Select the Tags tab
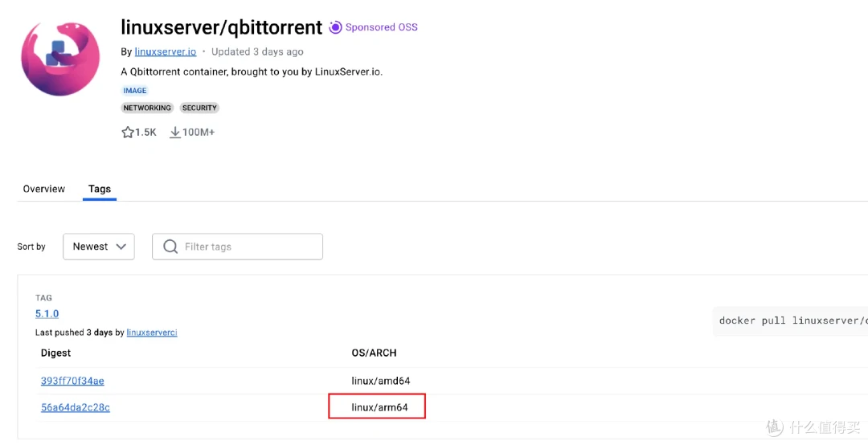This screenshot has width=868, height=445. click(x=100, y=189)
